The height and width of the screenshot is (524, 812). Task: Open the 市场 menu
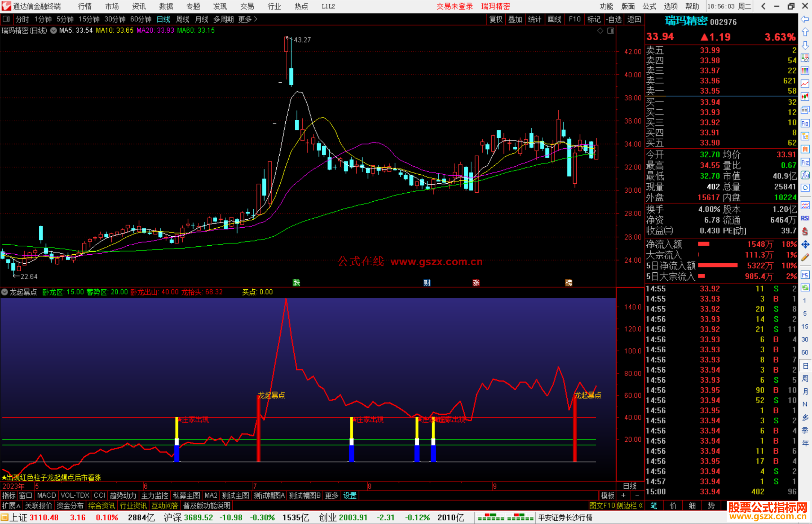[x=112, y=6]
